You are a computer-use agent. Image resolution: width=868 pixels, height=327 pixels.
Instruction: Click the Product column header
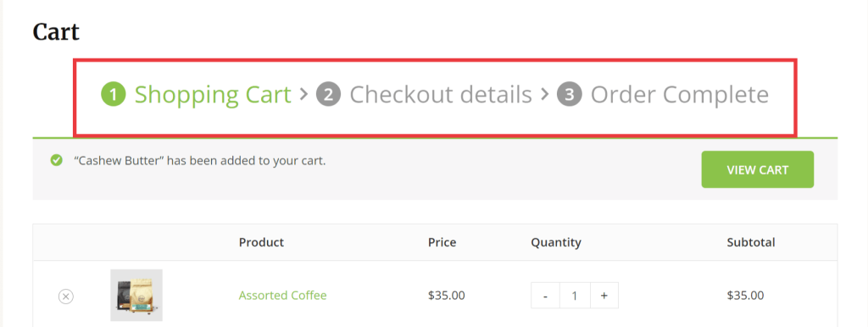(261, 242)
